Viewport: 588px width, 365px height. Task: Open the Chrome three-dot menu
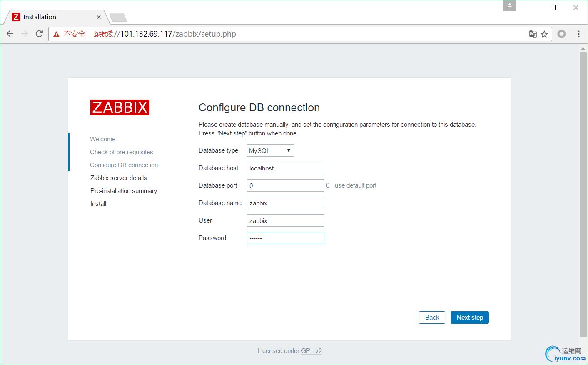coord(578,34)
